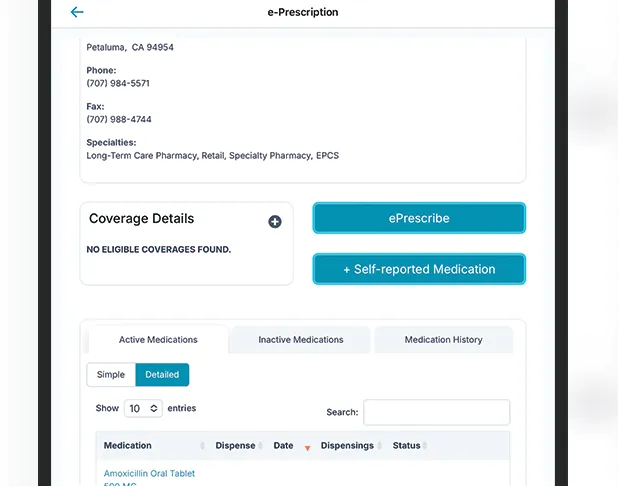Screen dimensions: 618x487
Task: Switch to the Inactive Medications tab
Action: point(300,340)
